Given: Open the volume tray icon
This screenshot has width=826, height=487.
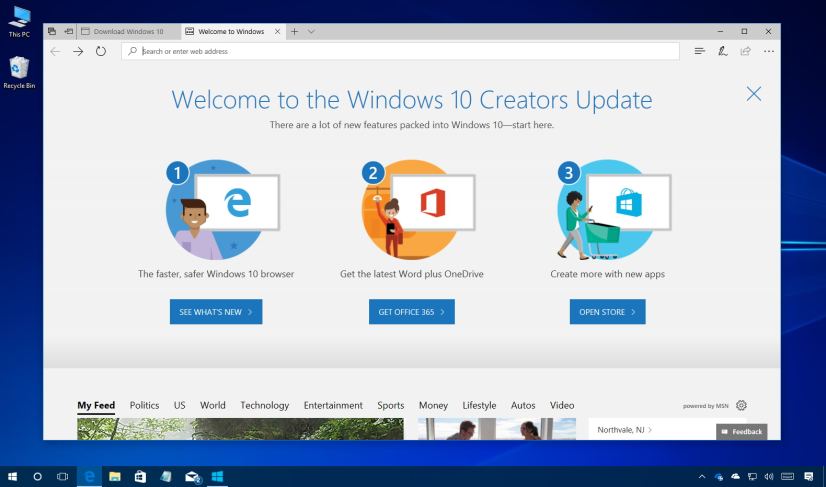Looking at the screenshot, I should [769, 476].
